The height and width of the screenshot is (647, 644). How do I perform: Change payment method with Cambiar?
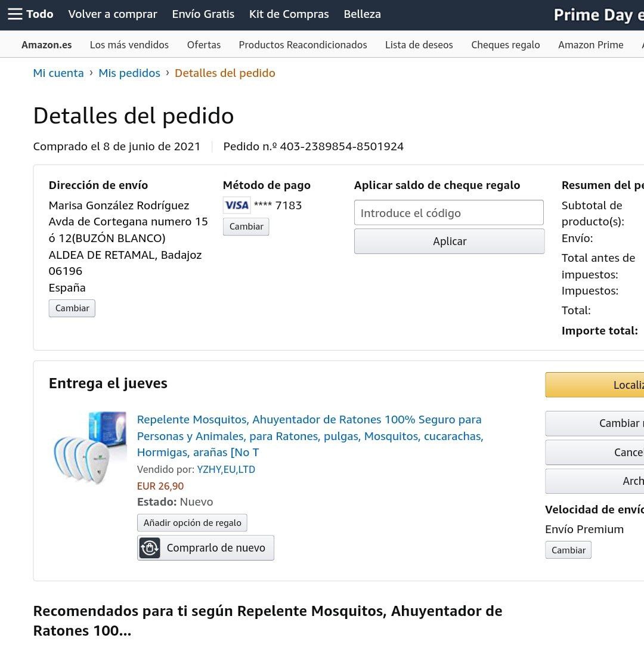(x=246, y=227)
